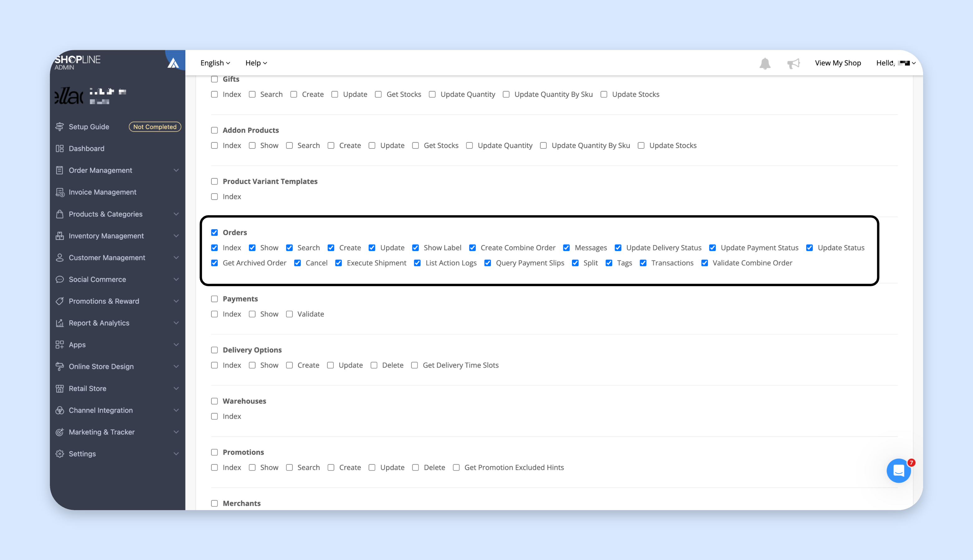
Task: Click the Dashboard sidebar icon
Action: pos(60,148)
